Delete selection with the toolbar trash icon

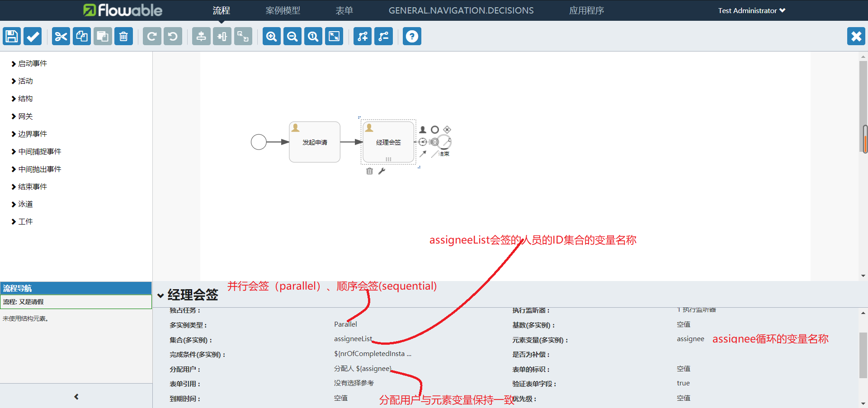click(x=123, y=36)
